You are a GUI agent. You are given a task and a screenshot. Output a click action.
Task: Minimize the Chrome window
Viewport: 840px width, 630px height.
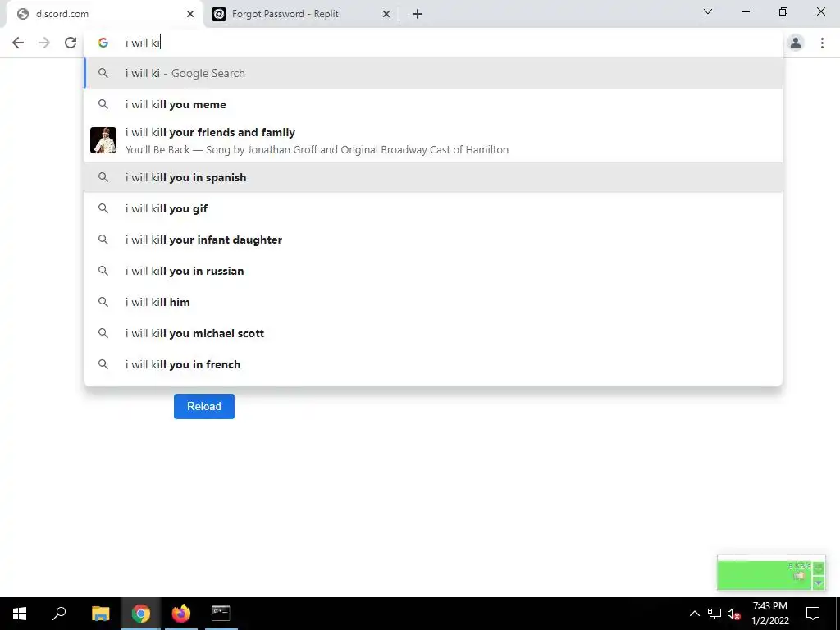tap(745, 11)
